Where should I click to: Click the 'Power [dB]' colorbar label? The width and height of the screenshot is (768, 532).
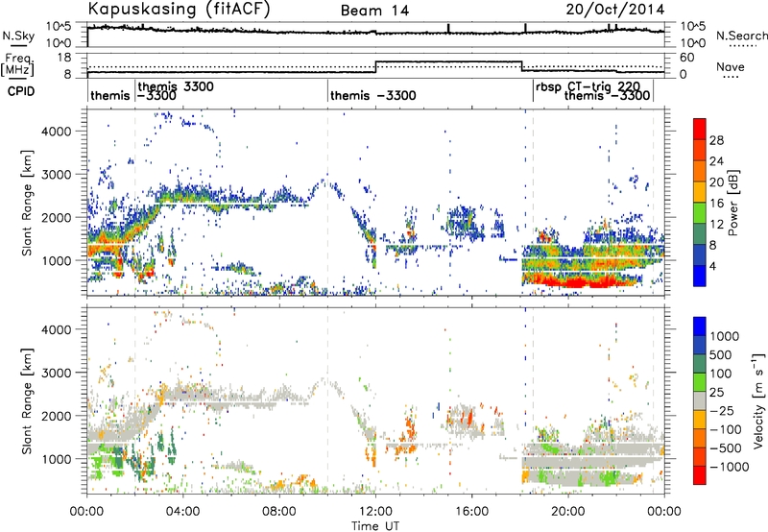tap(733, 203)
